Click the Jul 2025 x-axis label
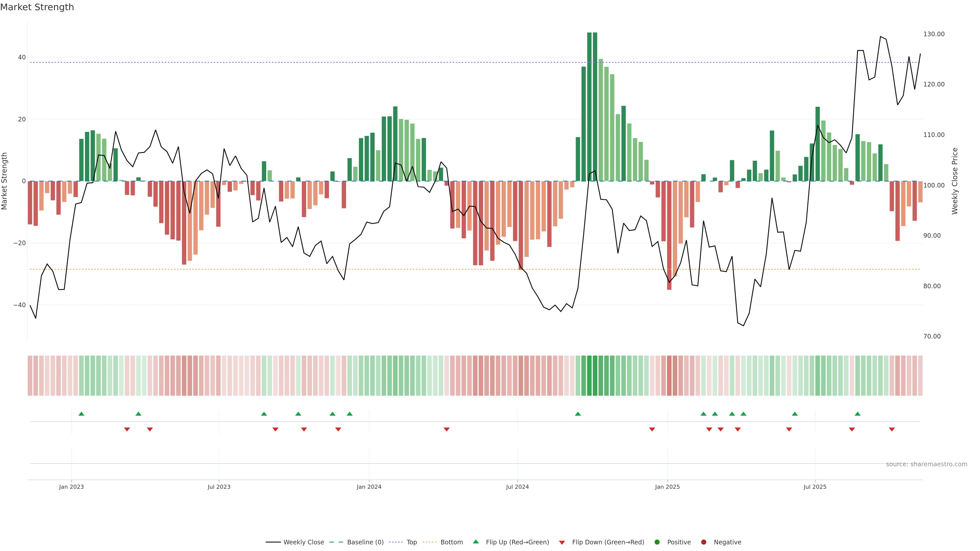The image size is (980, 551). (x=815, y=487)
